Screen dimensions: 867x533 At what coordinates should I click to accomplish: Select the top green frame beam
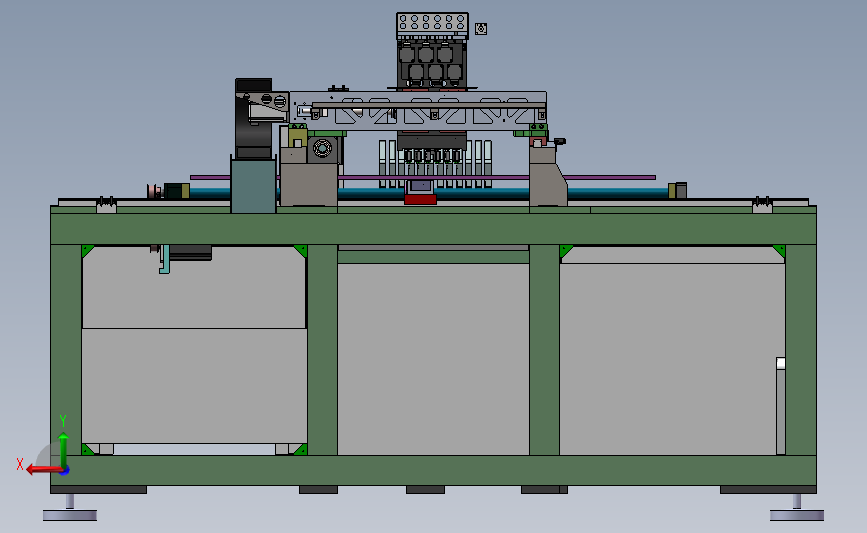click(434, 228)
